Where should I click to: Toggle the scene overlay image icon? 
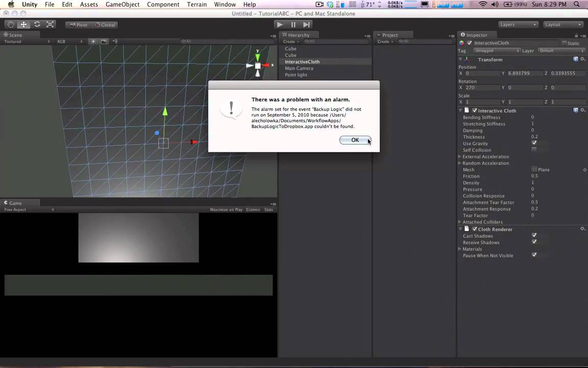pos(104,41)
